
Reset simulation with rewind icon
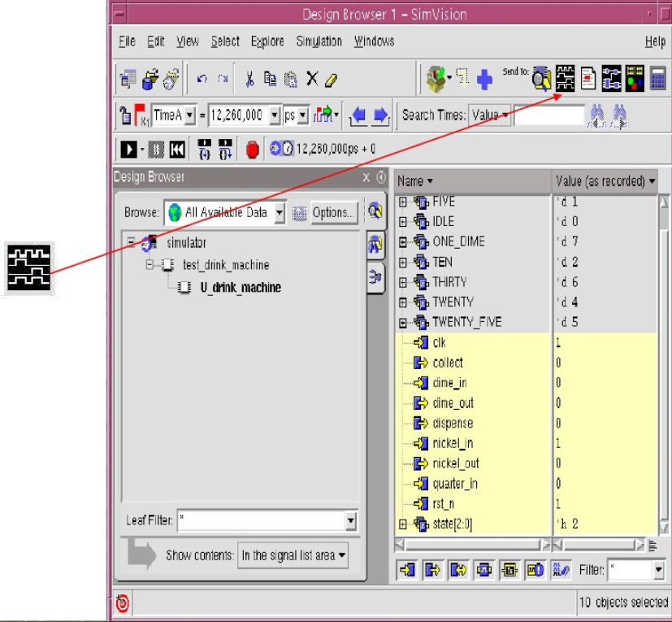pos(177,150)
